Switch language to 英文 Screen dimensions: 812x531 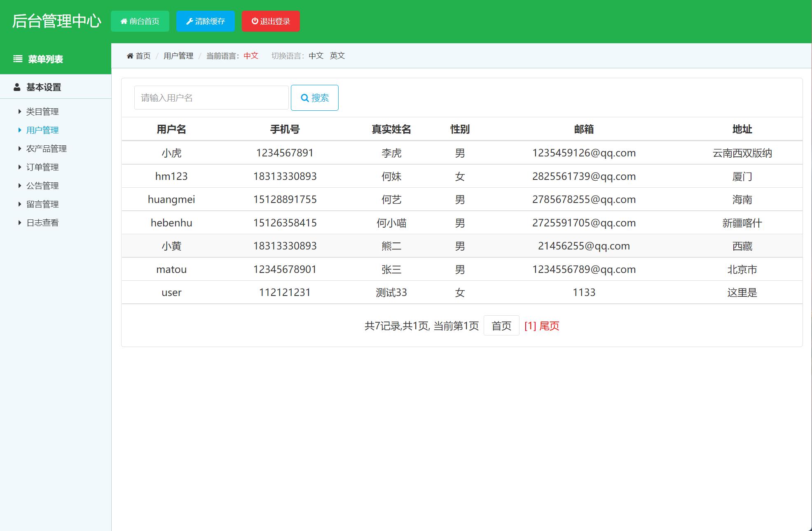[x=337, y=56]
